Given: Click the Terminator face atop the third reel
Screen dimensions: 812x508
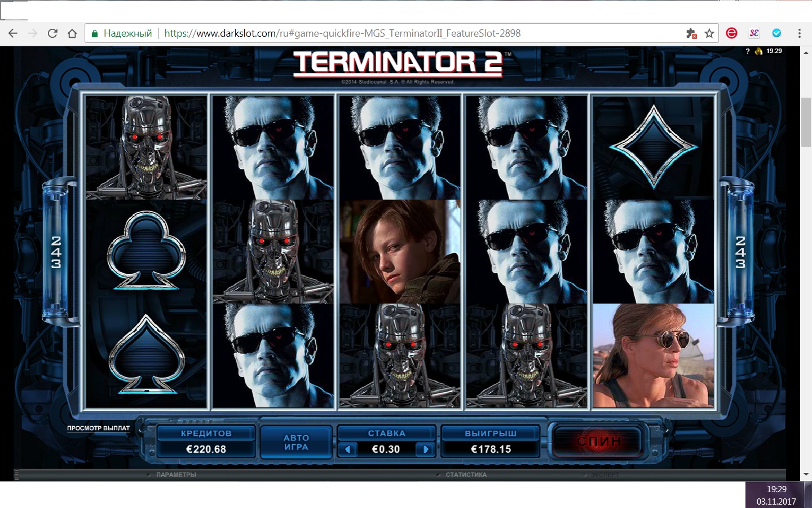Looking at the screenshot, I should click(400, 147).
